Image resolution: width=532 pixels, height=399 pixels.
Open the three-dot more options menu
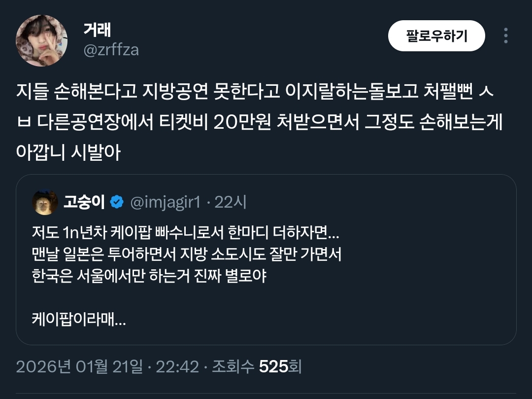[505, 36]
